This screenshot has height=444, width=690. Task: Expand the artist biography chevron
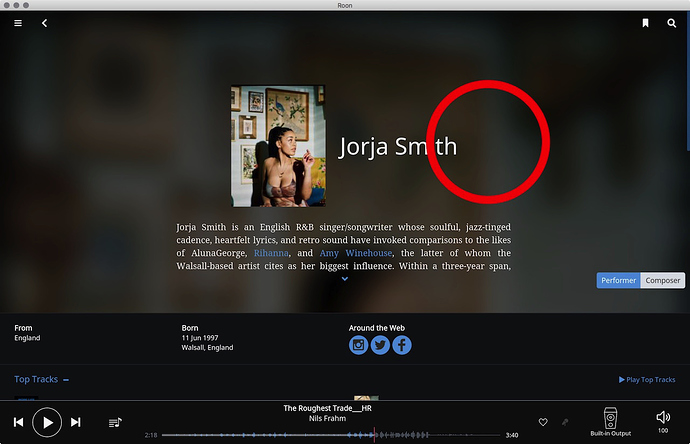(345, 279)
